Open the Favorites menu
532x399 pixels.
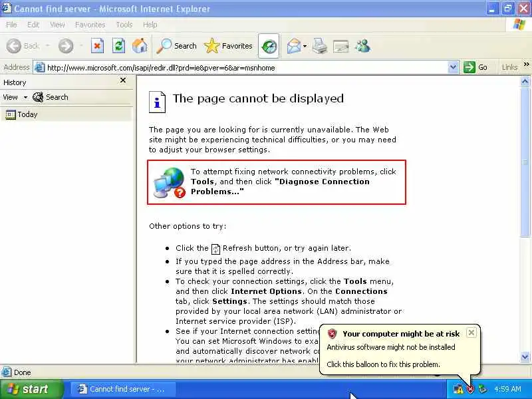coord(90,25)
